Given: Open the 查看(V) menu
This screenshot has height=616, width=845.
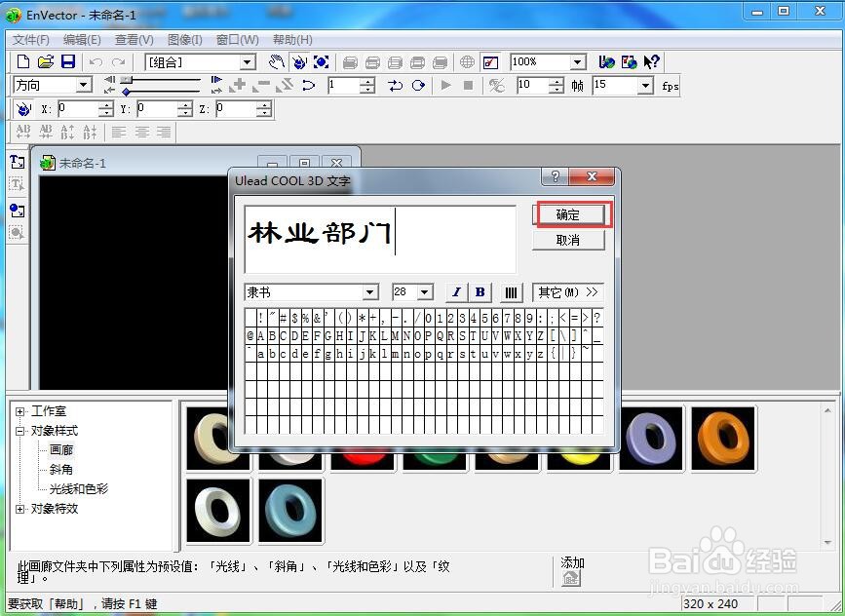Looking at the screenshot, I should point(134,40).
